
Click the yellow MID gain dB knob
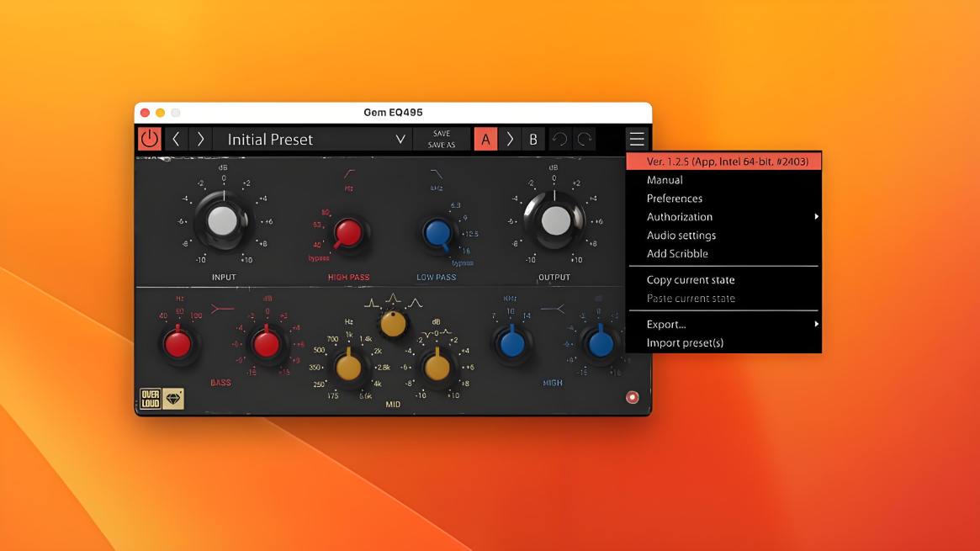[437, 368]
